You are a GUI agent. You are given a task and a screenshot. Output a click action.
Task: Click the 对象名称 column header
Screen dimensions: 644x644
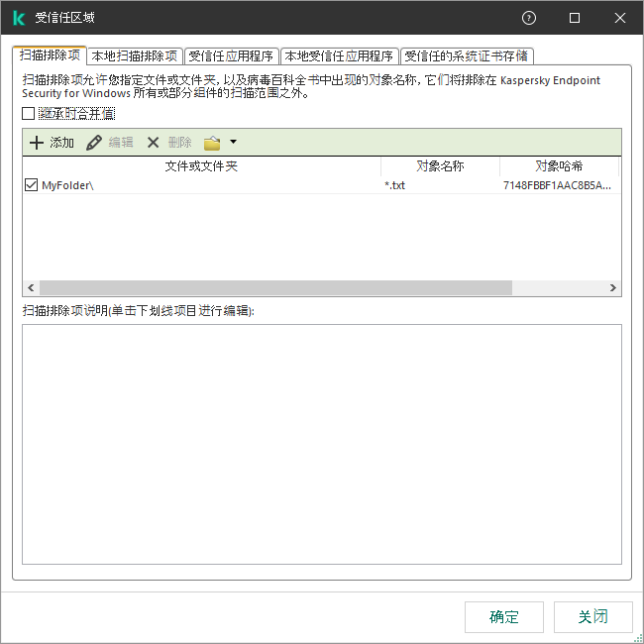(x=440, y=165)
